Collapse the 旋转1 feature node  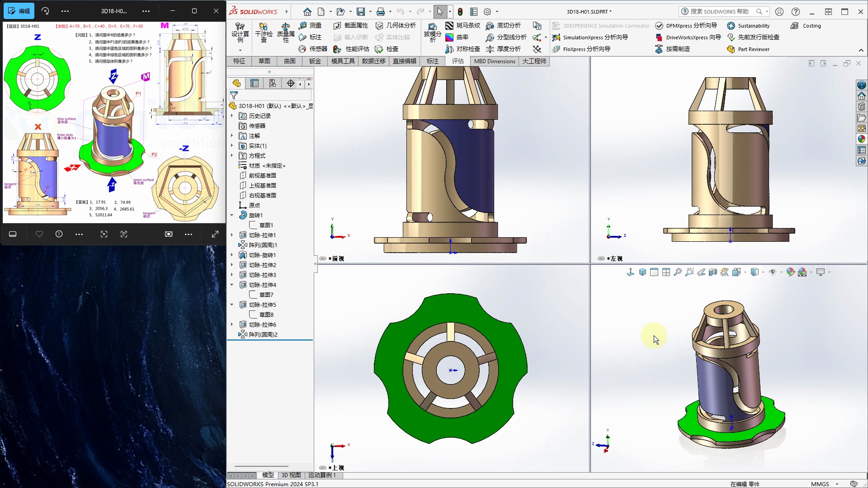coord(232,215)
